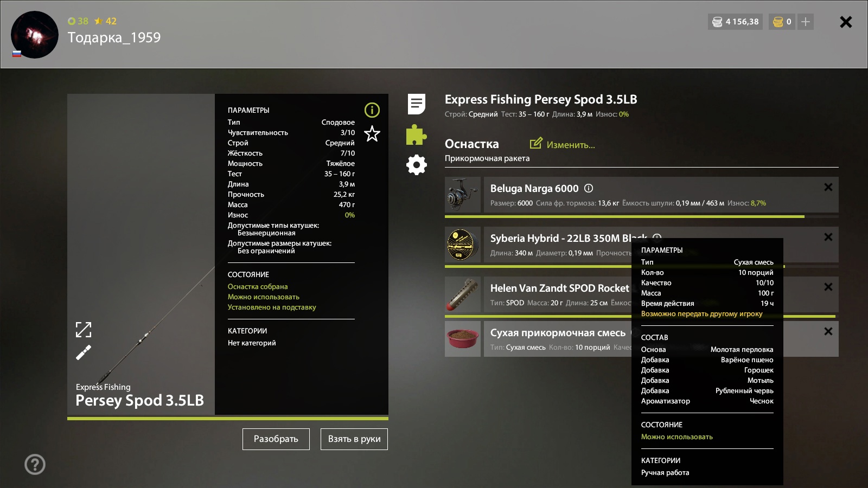Click the green info icon in rod parameters

coord(372,110)
